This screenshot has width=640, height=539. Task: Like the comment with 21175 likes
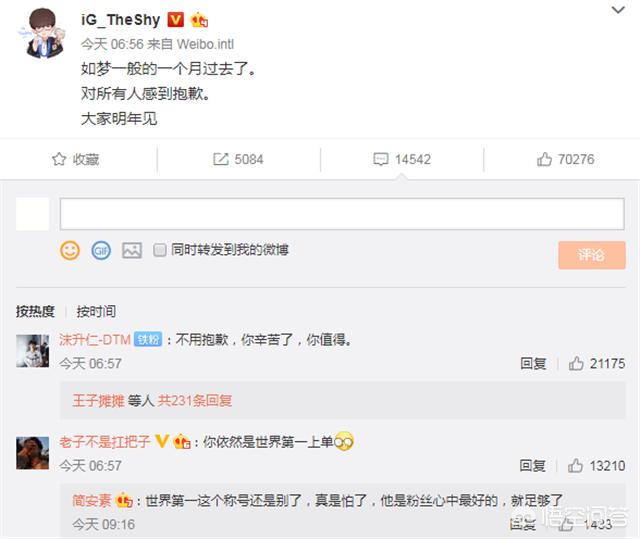coord(597,363)
